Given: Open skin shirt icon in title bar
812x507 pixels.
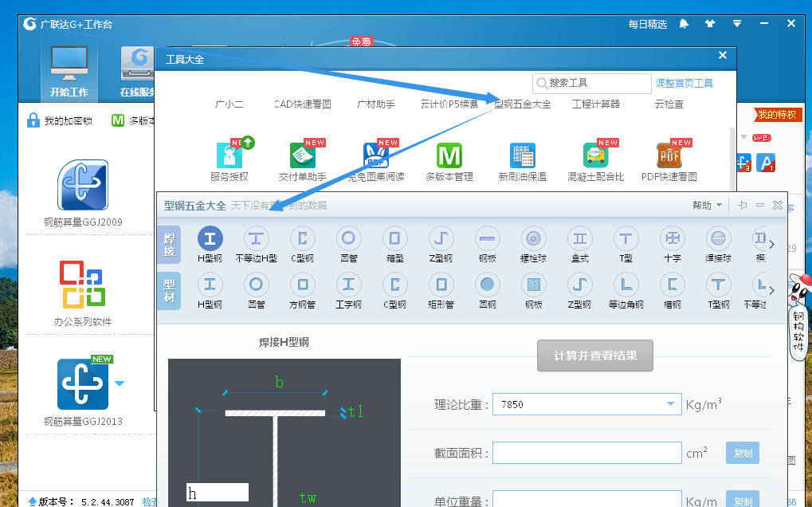Looking at the screenshot, I should 710,24.
